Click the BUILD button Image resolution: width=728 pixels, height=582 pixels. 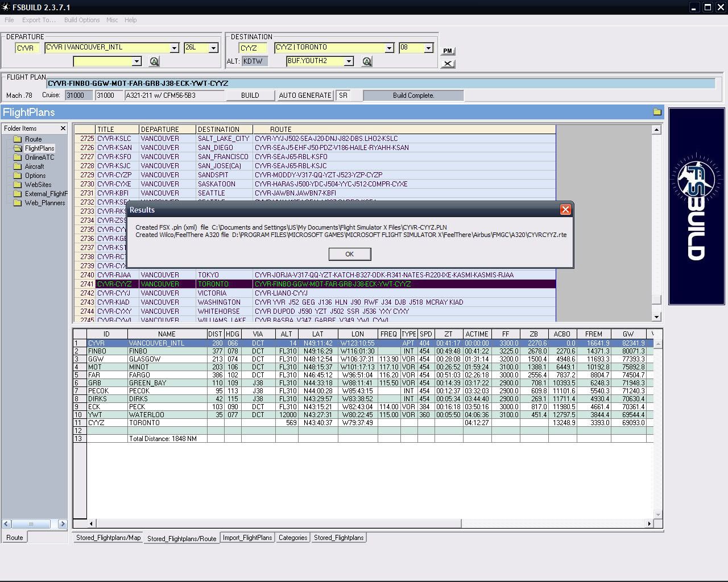point(250,95)
